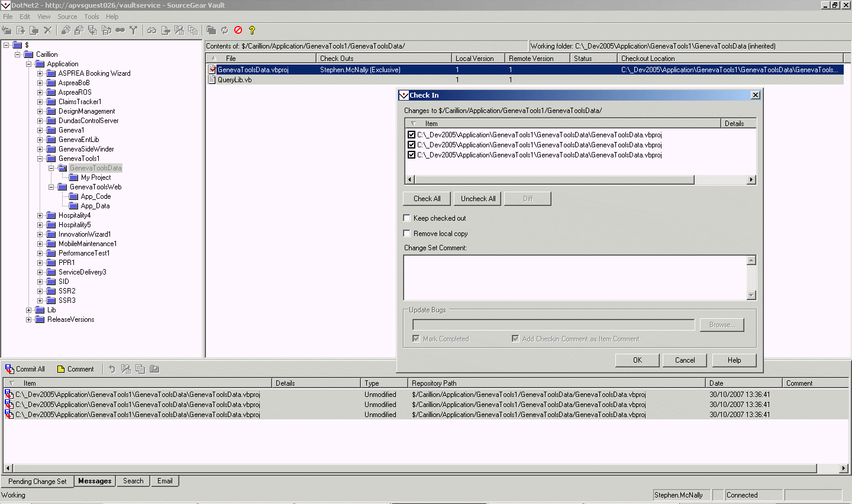
Task: Click the create new folder toolbar icon
Action: pos(7,30)
